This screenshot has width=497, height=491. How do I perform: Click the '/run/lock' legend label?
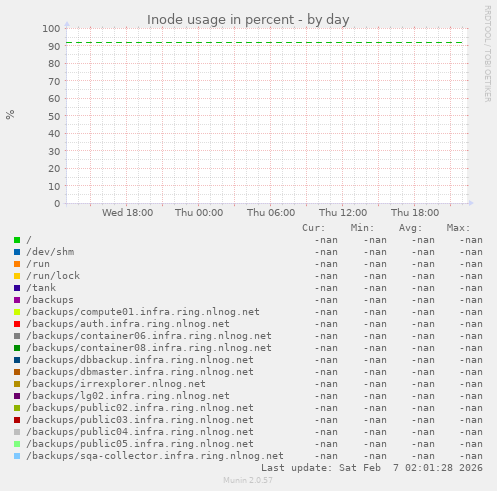click(53, 276)
